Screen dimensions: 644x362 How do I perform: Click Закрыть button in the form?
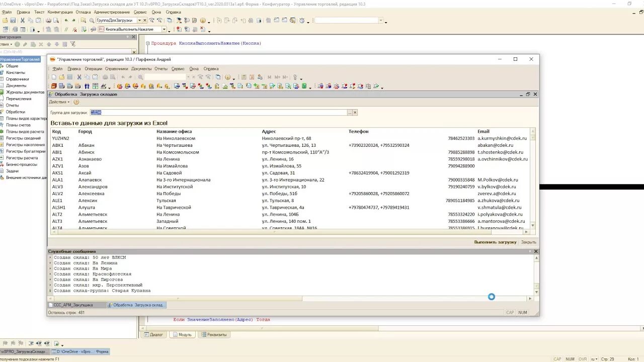click(528, 242)
